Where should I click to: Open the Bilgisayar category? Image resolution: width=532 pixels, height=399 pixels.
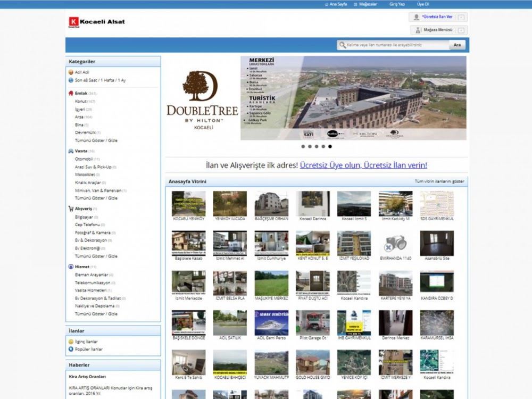click(x=84, y=217)
